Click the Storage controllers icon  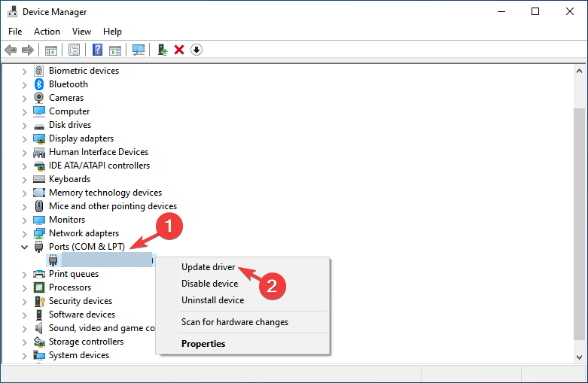(39, 342)
